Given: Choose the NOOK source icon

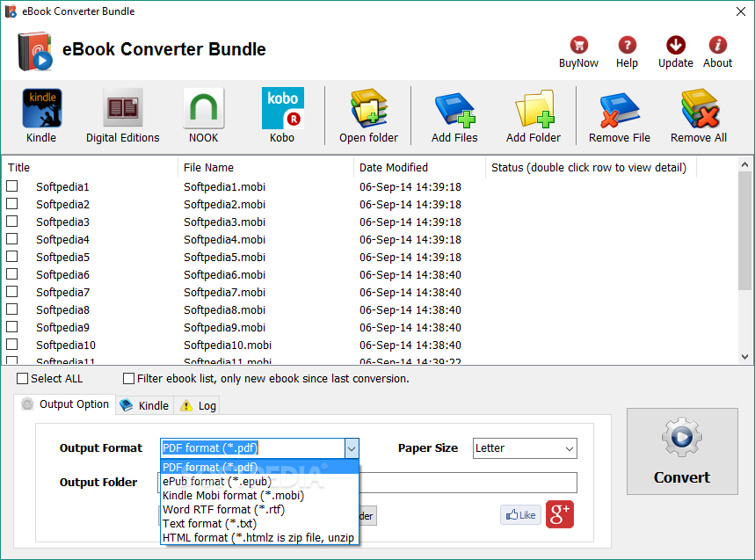Looking at the screenshot, I should pyautogui.click(x=204, y=115).
